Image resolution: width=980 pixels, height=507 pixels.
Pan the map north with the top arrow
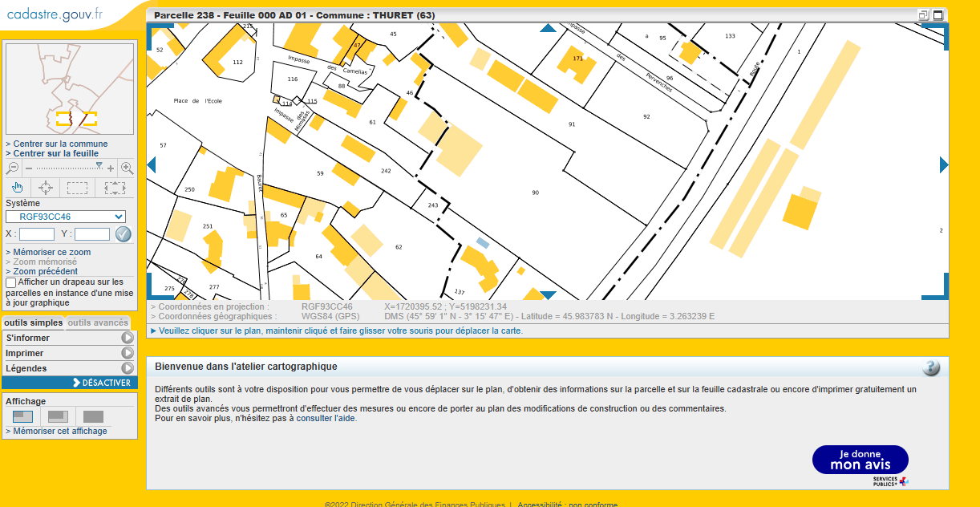548,28
